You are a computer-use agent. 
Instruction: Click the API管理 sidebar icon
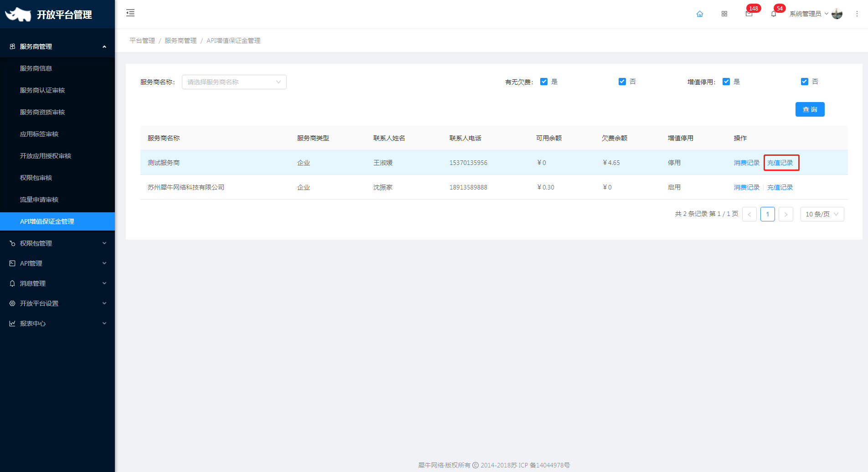(12, 263)
